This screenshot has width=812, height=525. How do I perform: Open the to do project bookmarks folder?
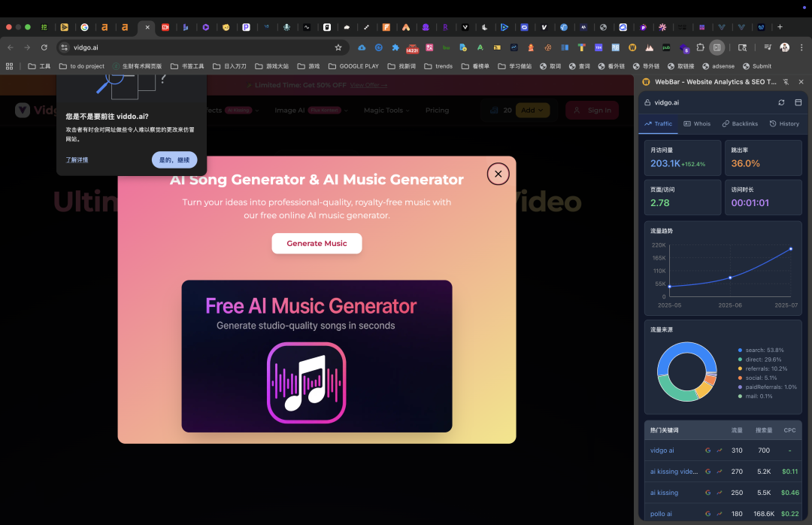tap(82, 66)
